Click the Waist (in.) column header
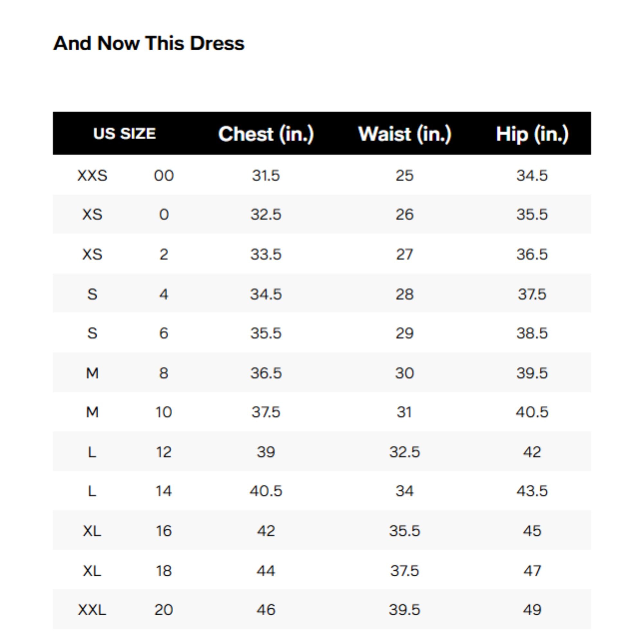The width and height of the screenshot is (644, 644). 405,134
